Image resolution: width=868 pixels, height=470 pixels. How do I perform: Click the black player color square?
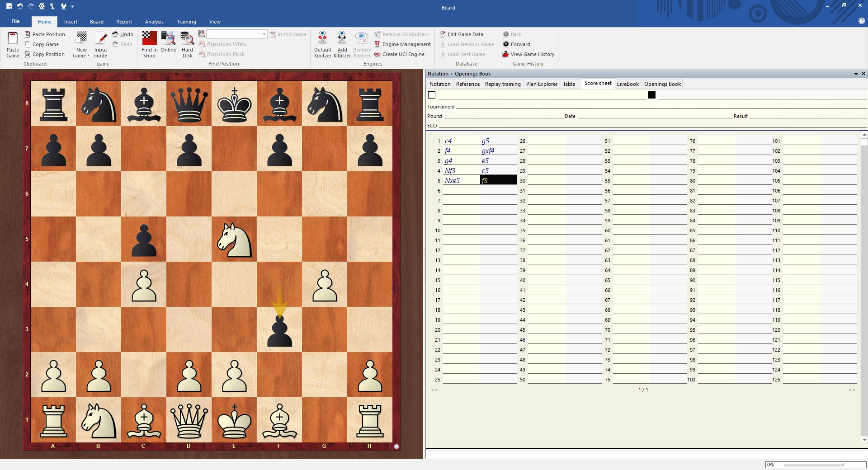[x=651, y=95]
